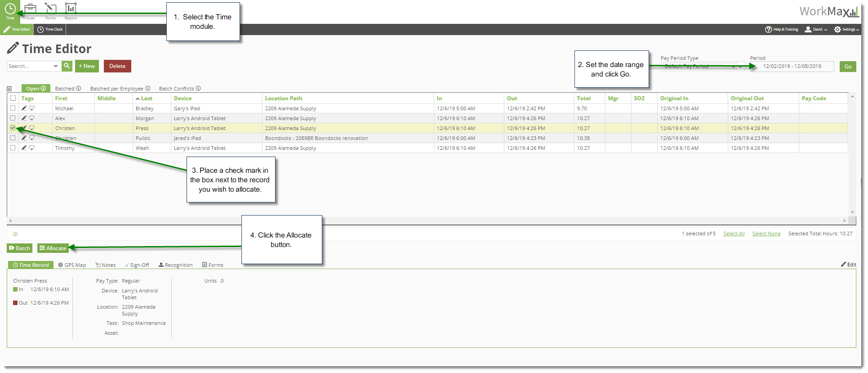Check the box for the Pulisic record
Viewport: 868px width, 373px height.
tap(13, 138)
